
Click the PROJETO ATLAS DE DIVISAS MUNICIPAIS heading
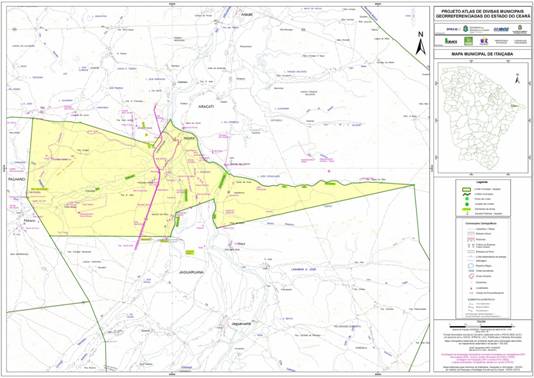click(x=483, y=11)
